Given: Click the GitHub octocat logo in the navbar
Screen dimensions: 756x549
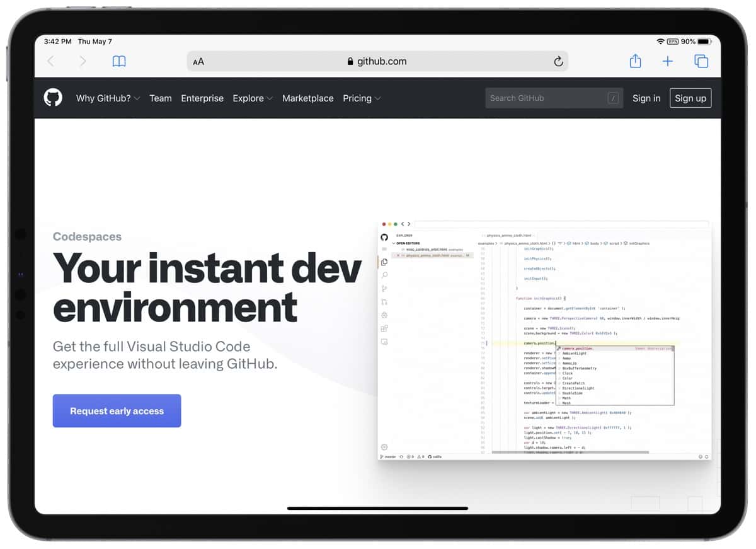Looking at the screenshot, I should [x=53, y=98].
